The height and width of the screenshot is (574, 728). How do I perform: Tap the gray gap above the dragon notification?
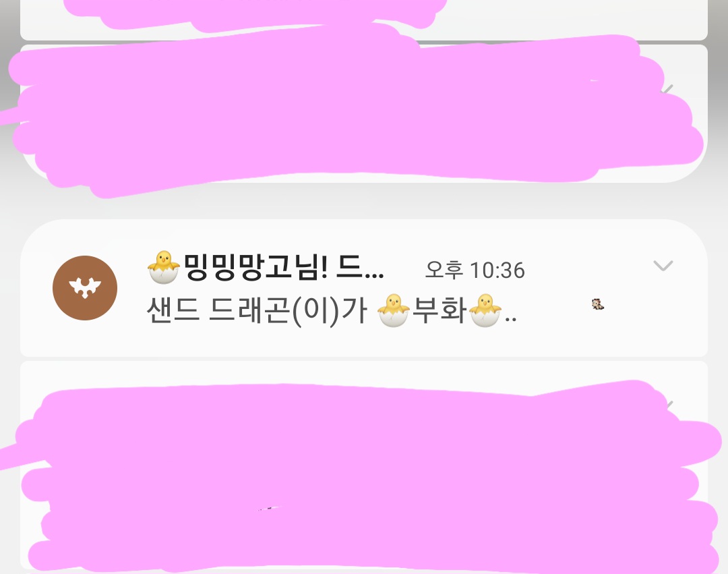tap(363, 200)
